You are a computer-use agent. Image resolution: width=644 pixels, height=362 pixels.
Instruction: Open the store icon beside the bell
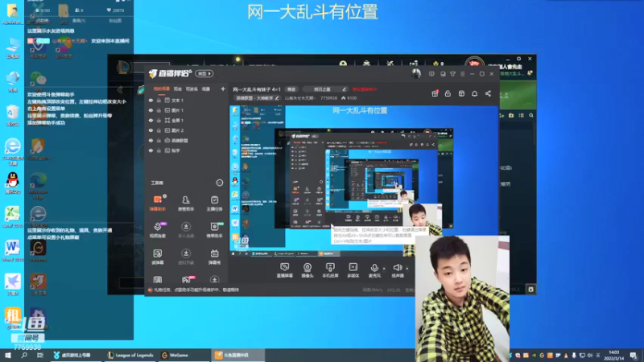[461, 93]
